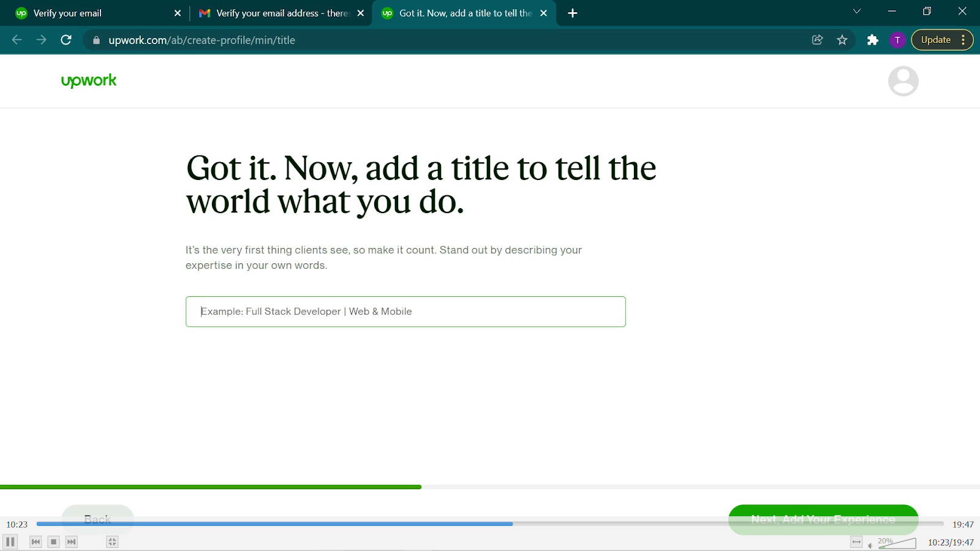Go back to the previous page in browser
The height and width of the screenshot is (551, 980).
17,40
